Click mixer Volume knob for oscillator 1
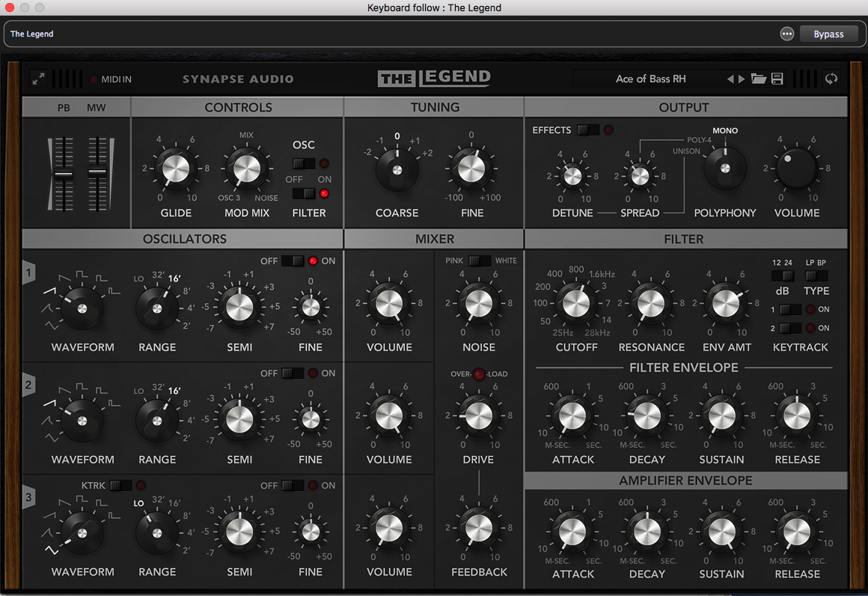This screenshot has width=868, height=596. click(389, 303)
